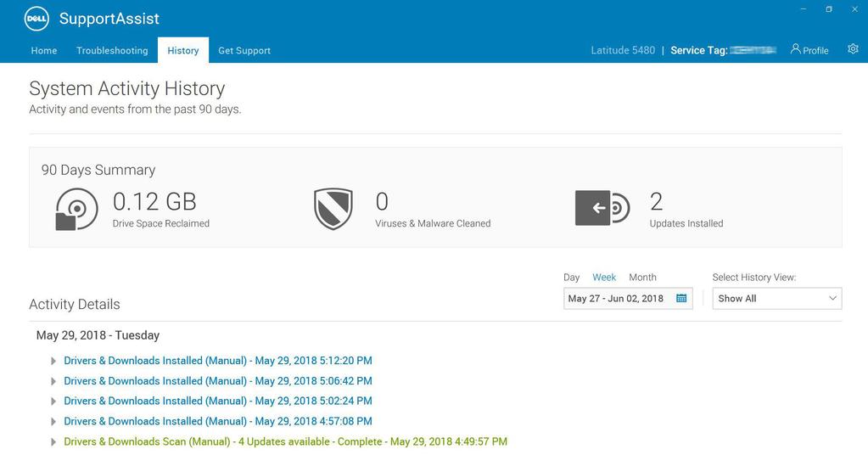Open the settings gear icon
This screenshot has height=466, width=868.
coord(853,48)
